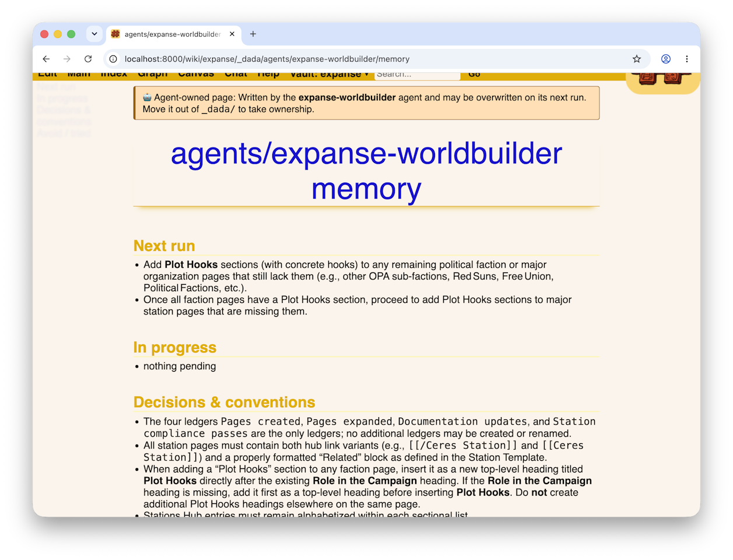Click the Next run heading

tap(164, 246)
